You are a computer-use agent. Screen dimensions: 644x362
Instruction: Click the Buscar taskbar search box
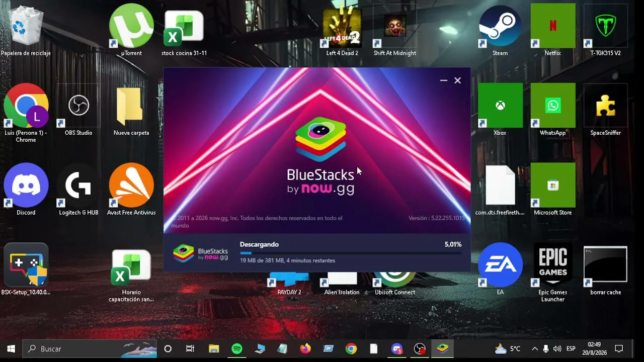tap(90, 348)
